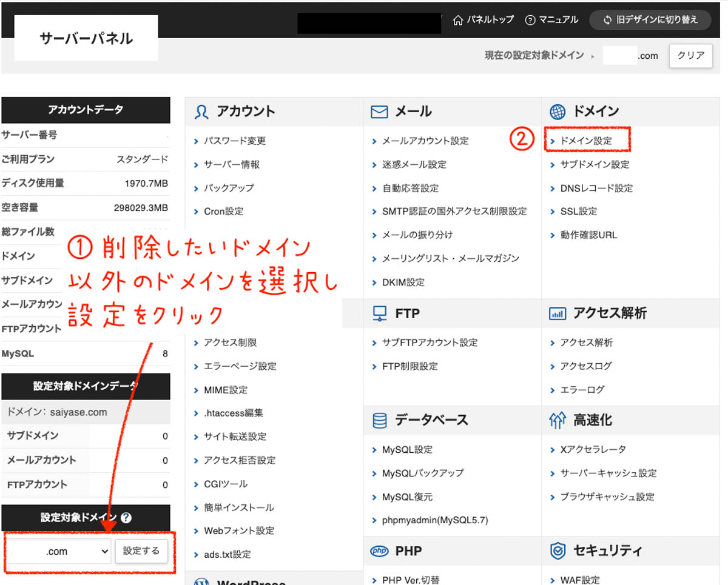Open ads.txt設定
The image size is (728, 585).
pos(227,554)
